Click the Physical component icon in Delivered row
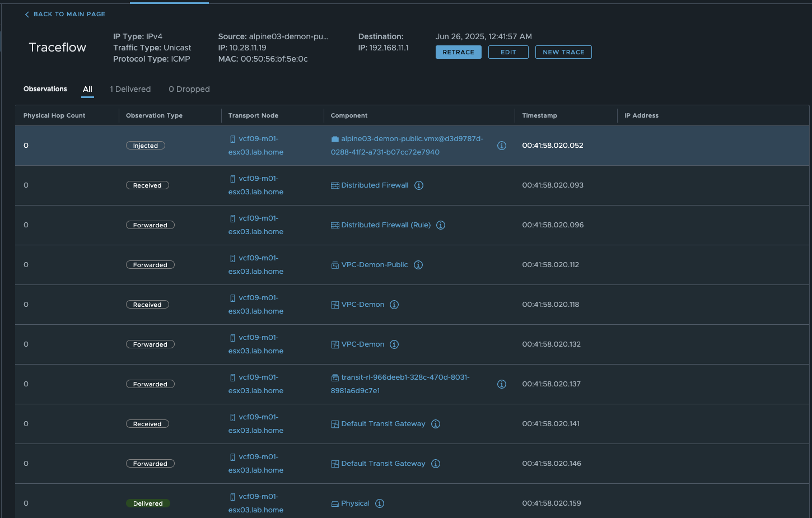812x518 pixels. pyautogui.click(x=334, y=503)
